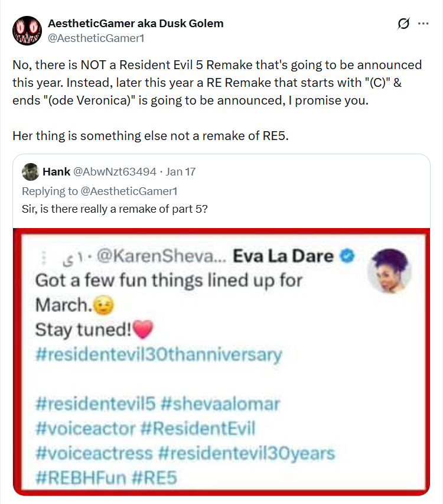Click the Grok slashed-circle icon
The height and width of the screenshot is (504, 443).
coord(404,24)
